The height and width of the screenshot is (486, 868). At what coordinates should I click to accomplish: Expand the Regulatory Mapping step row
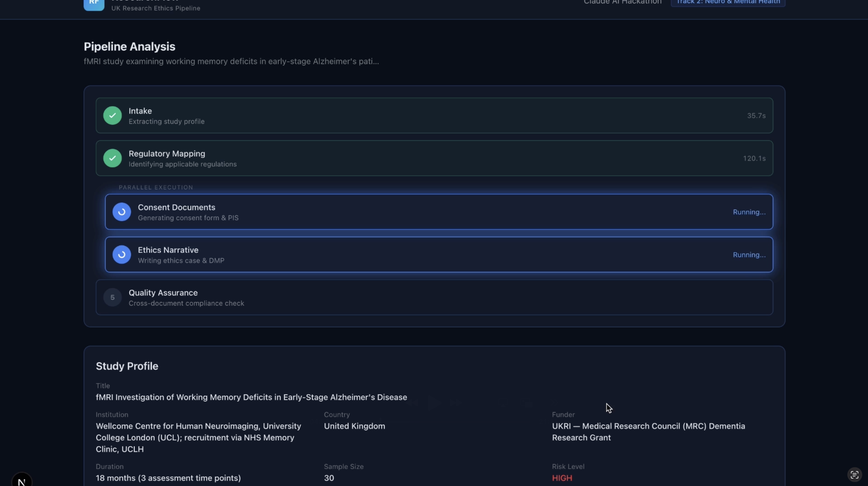pos(434,158)
